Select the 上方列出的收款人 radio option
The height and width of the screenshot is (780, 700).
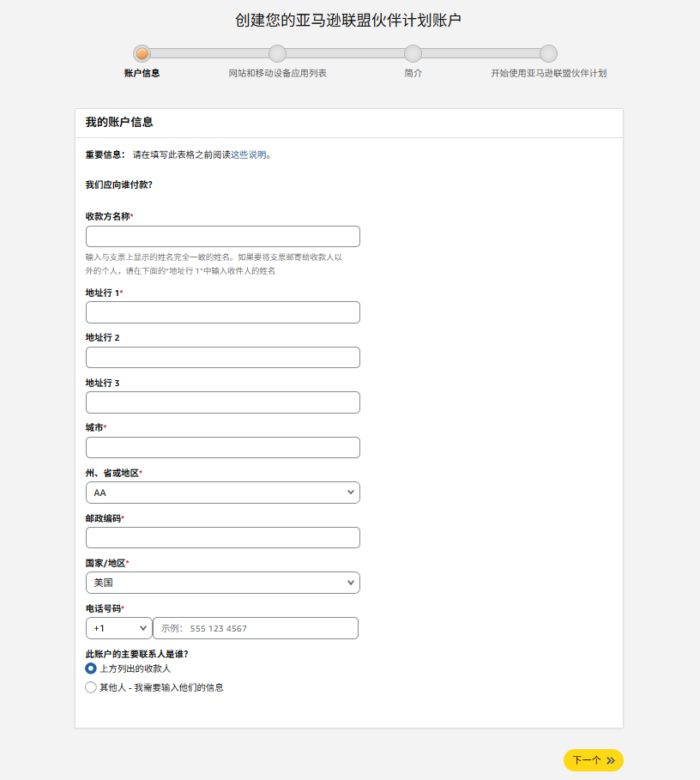tap(90, 670)
